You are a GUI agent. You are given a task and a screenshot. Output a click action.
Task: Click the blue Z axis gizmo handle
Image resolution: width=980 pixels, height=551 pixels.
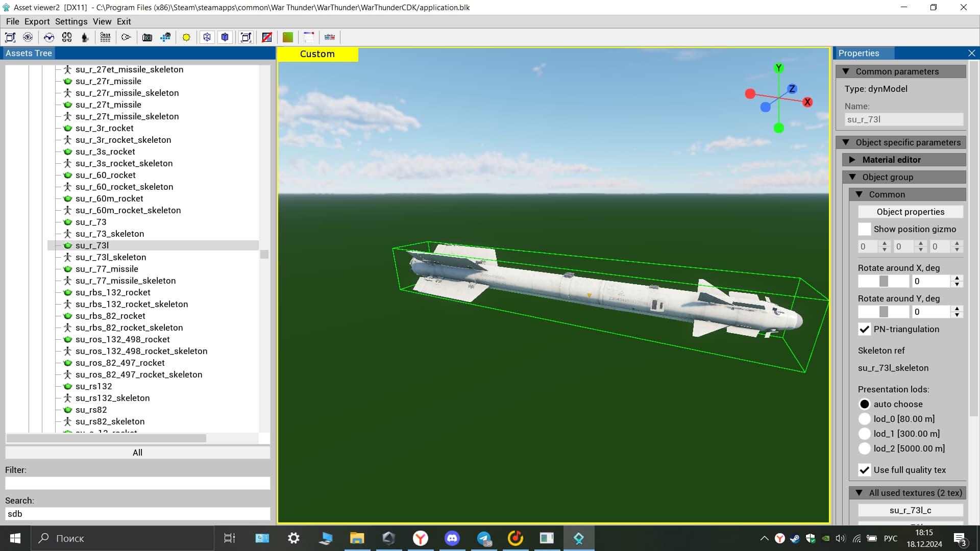tap(792, 89)
